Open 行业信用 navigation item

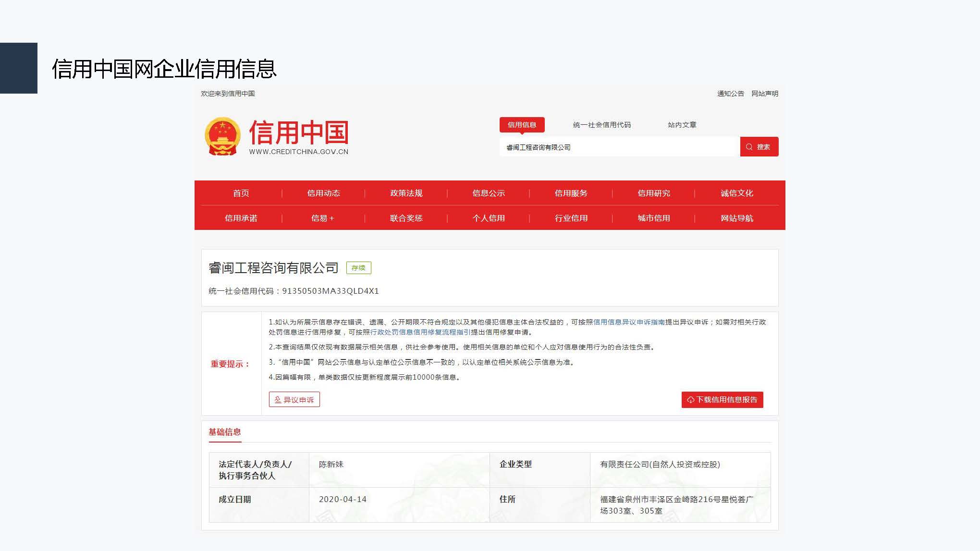pos(571,218)
